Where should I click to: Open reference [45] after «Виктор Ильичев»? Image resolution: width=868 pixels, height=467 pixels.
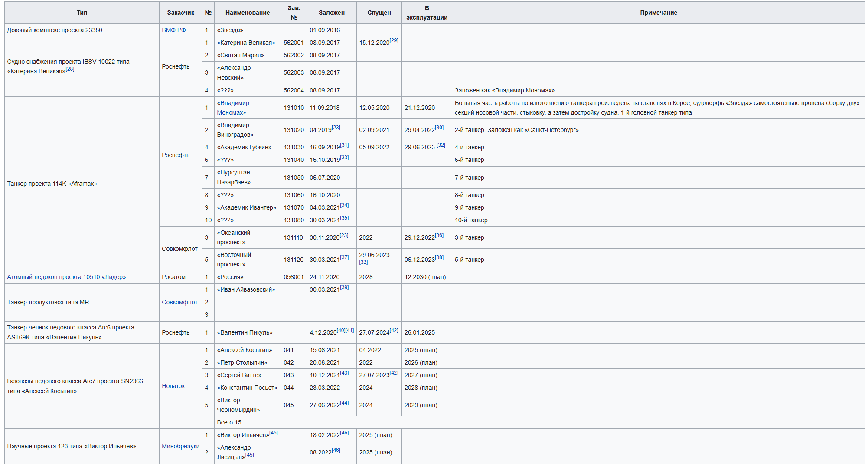pyautogui.click(x=274, y=433)
